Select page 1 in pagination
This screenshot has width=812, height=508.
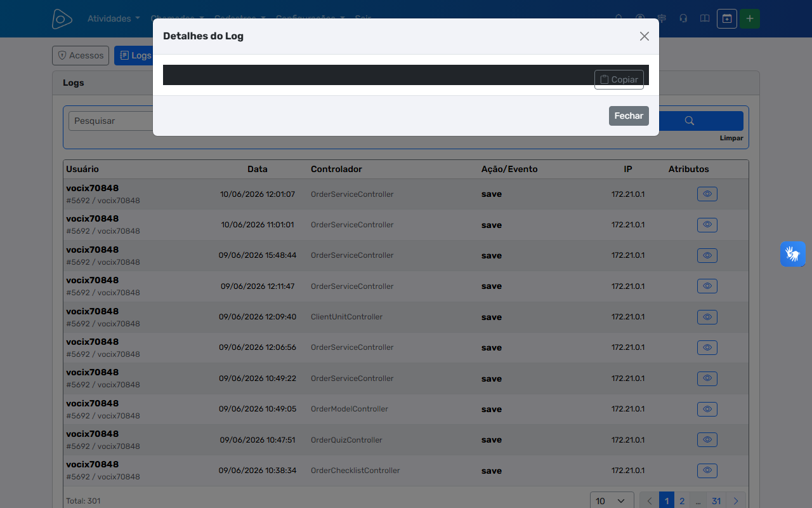point(667,501)
